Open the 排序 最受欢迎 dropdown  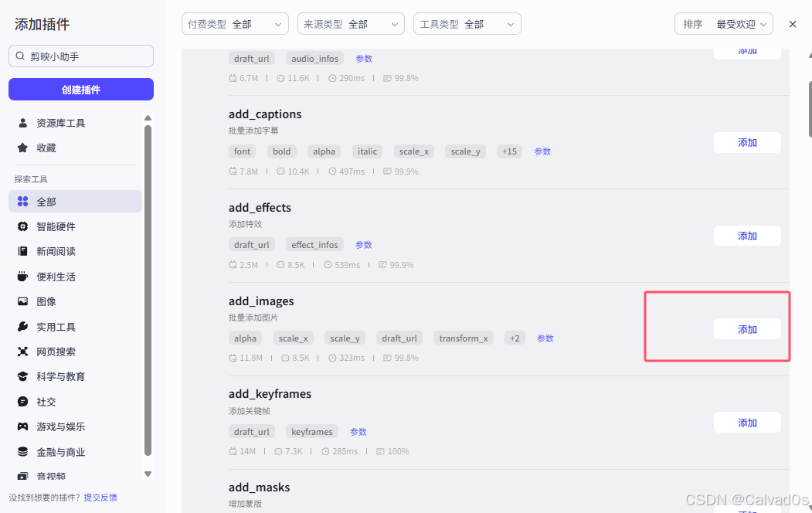[724, 24]
